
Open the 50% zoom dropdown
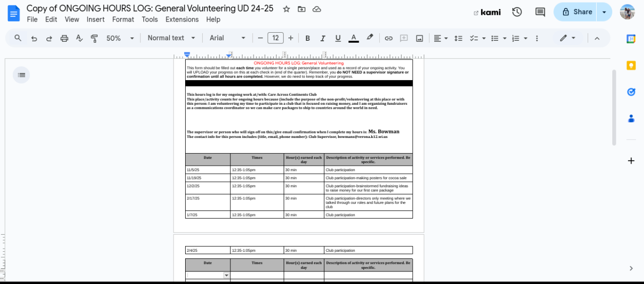coord(120,38)
